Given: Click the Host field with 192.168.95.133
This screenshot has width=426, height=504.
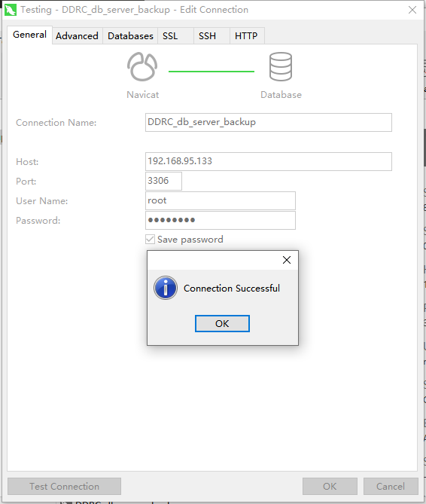Looking at the screenshot, I should [x=269, y=161].
